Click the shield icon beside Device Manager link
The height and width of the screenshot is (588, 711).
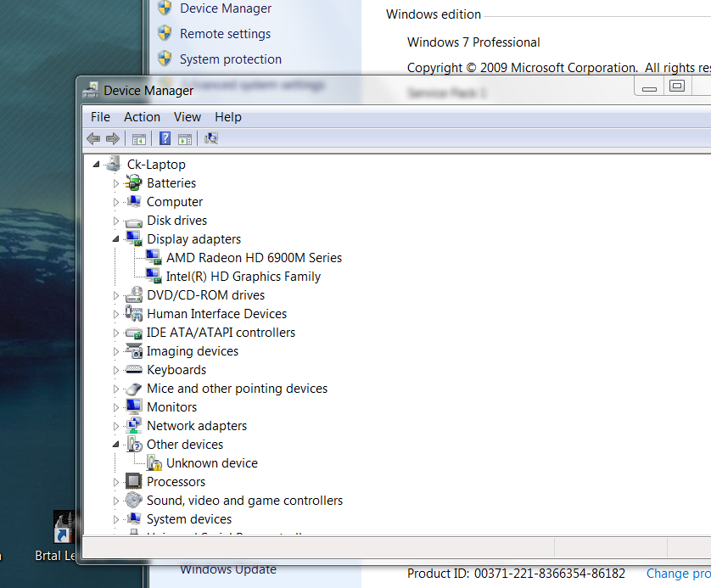165,8
